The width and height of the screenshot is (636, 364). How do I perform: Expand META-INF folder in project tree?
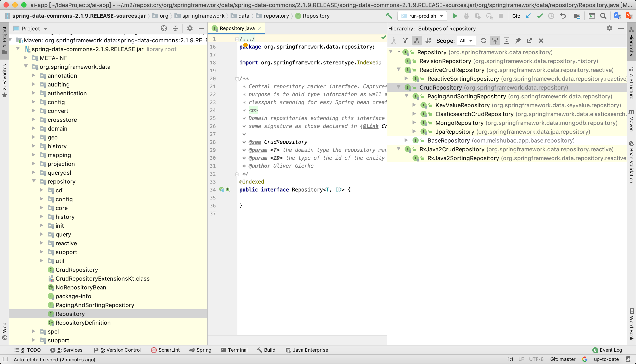tap(26, 58)
